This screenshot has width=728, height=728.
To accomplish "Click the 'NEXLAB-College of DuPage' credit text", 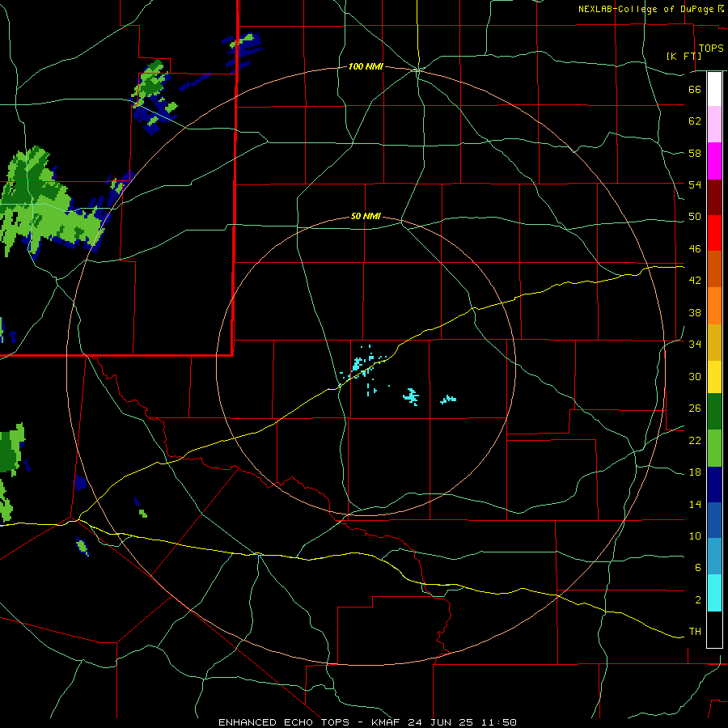I will 647,9.
